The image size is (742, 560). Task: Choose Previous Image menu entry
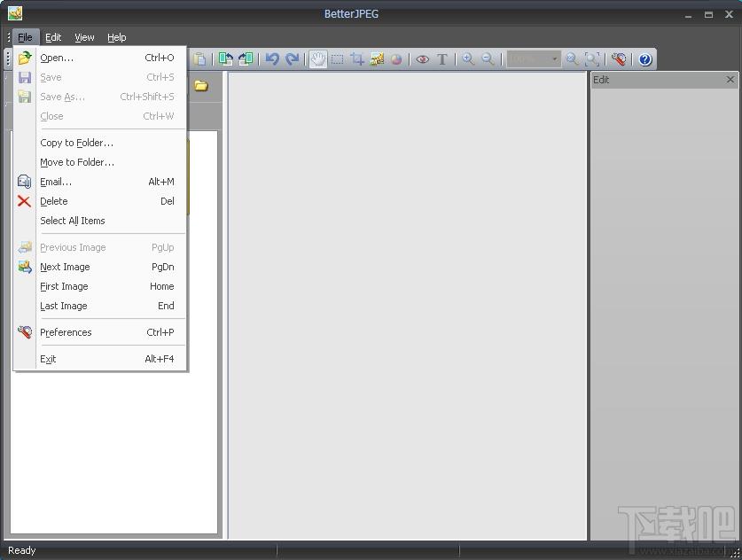[x=100, y=247]
